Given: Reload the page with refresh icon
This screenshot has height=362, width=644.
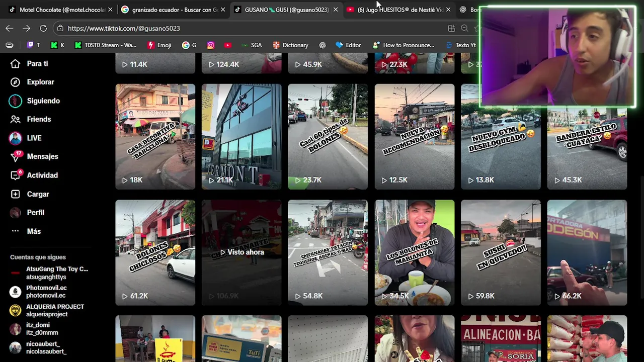Looking at the screenshot, I should (x=43, y=28).
